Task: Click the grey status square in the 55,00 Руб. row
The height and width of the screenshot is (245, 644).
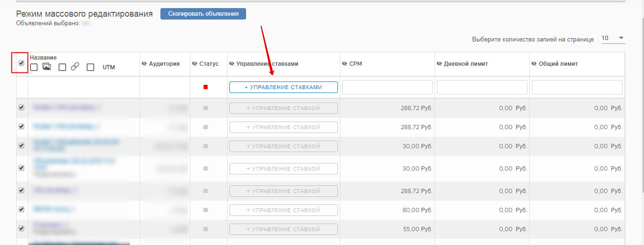Action: 206,229
